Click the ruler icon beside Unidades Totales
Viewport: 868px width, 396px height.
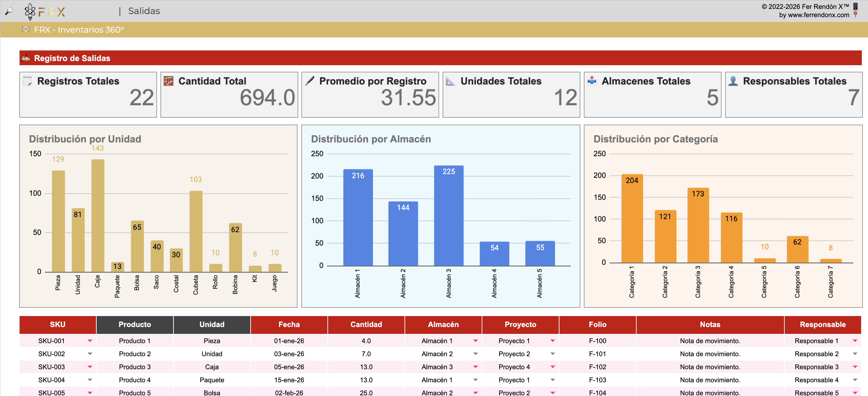[450, 81]
